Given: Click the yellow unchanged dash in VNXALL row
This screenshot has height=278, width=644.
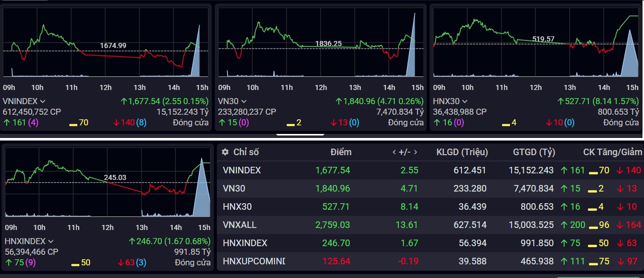Looking at the screenshot, I should [593, 225].
